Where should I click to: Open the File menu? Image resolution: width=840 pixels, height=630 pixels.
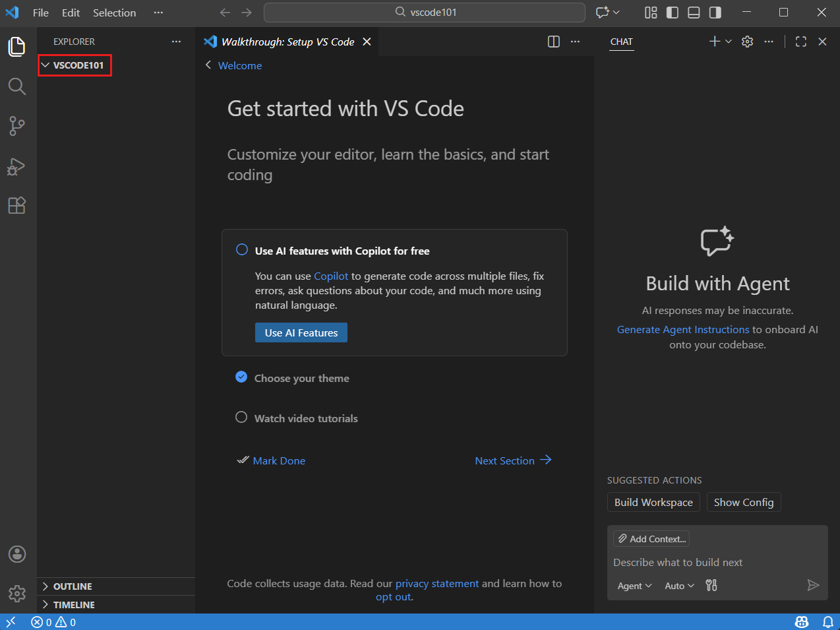(40, 13)
